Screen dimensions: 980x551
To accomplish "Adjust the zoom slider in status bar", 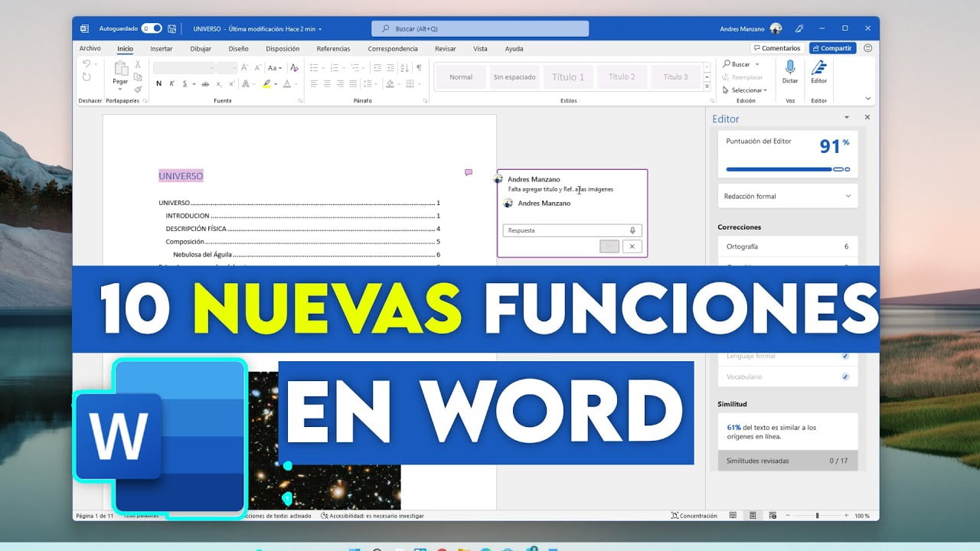I will pos(817,516).
